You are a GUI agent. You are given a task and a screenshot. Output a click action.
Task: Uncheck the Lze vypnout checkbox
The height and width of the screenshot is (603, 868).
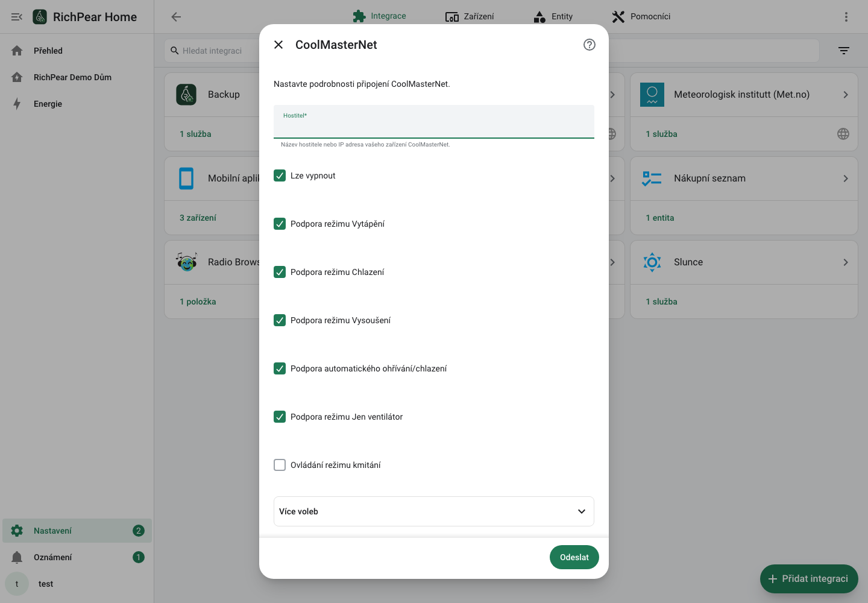point(280,175)
